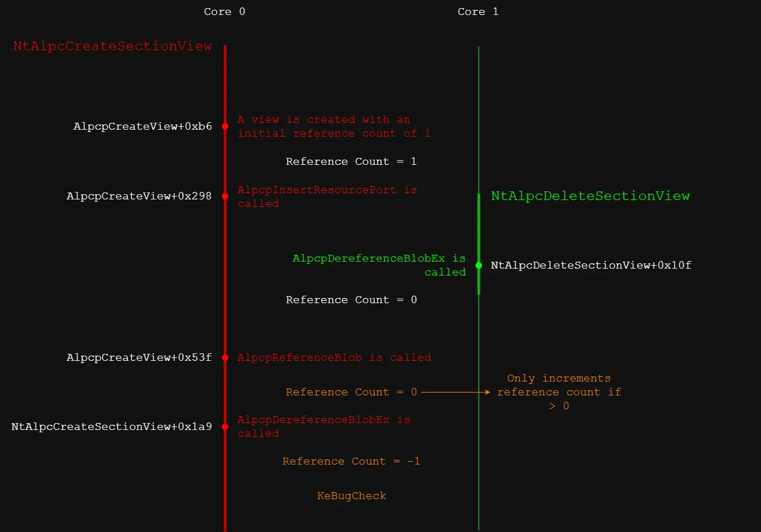Click the white NtAlpcCreateSectionView+0x1a9 offset label
761x532 pixels.
pos(112,427)
